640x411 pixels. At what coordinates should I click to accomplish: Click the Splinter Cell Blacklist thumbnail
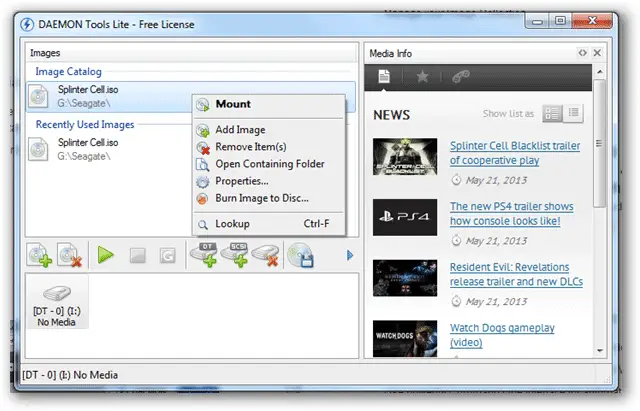(x=405, y=157)
